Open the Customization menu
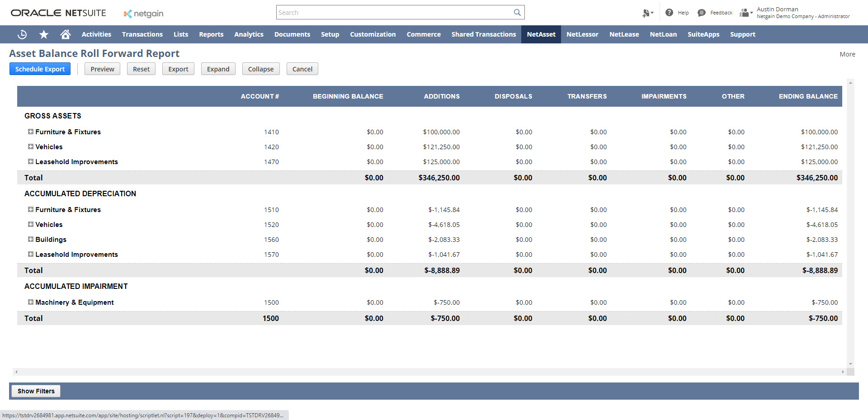The height and width of the screenshot is (420, 868). coord(373,34)
